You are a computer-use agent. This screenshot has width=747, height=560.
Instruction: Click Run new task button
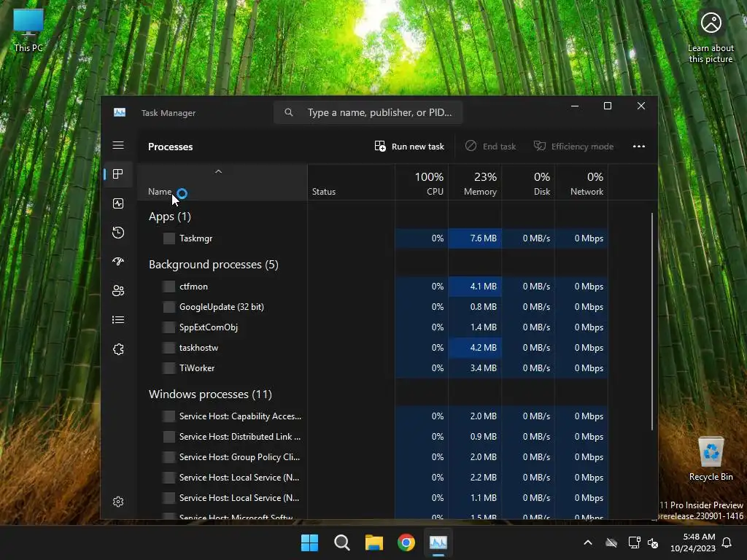point(409,146)
